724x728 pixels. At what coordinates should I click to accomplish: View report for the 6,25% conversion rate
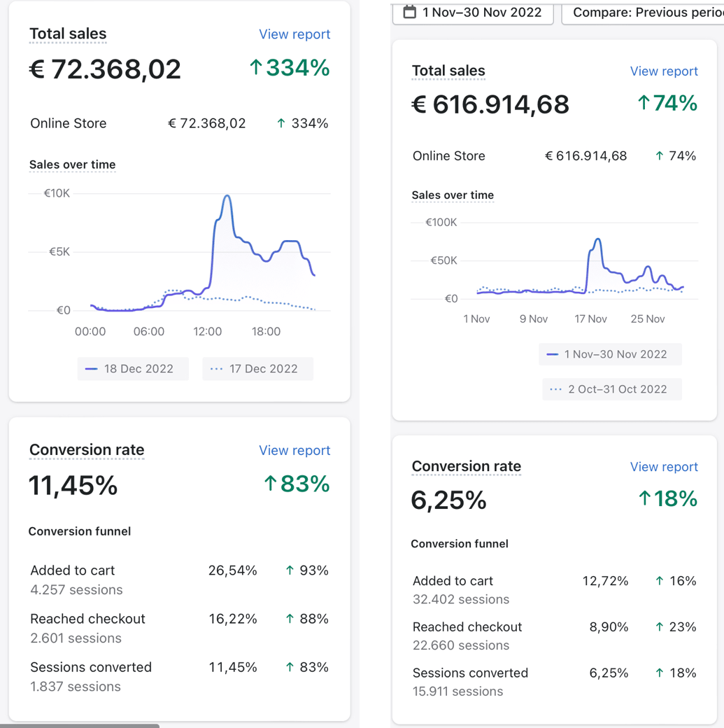pyautogui.click(x=664, y=467)
